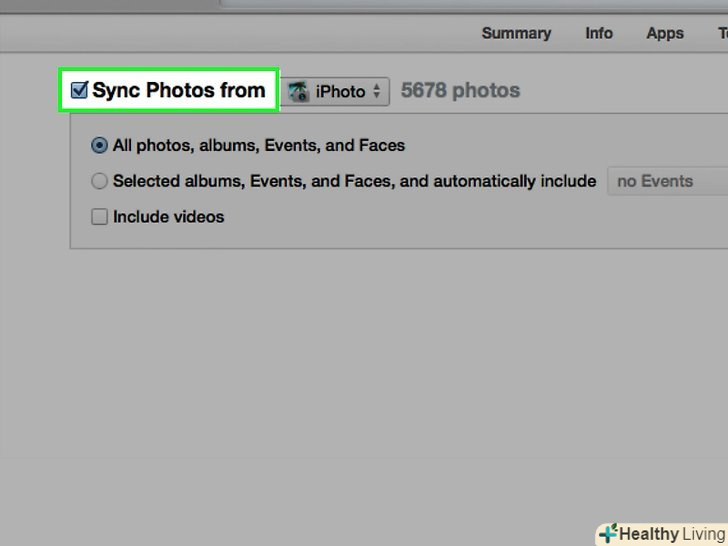Click the All photos, albums label text
Screen dimensions: 728x546
pos(258,145)
